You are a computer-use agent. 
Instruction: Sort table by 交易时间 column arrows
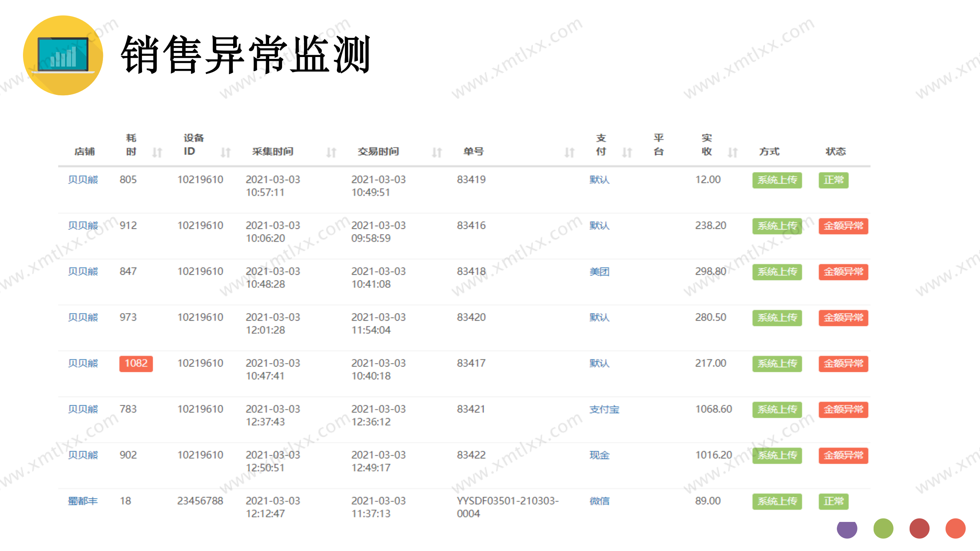(437, 153)
